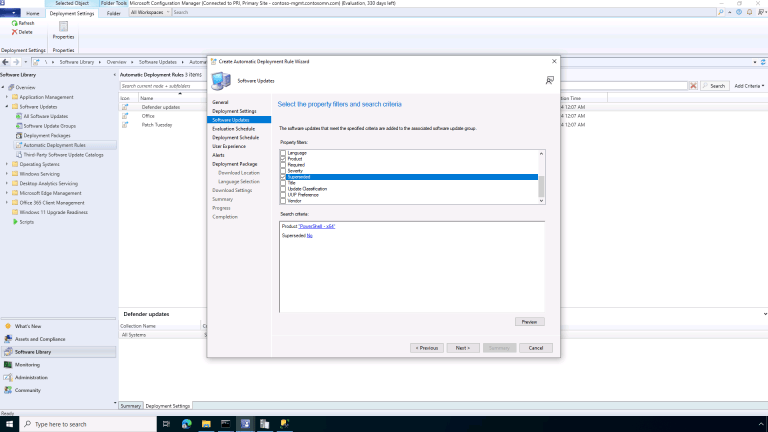This screenshot has width=768, height=432.
Task: Open the Scripts node
Action: (x=26, y=222)
